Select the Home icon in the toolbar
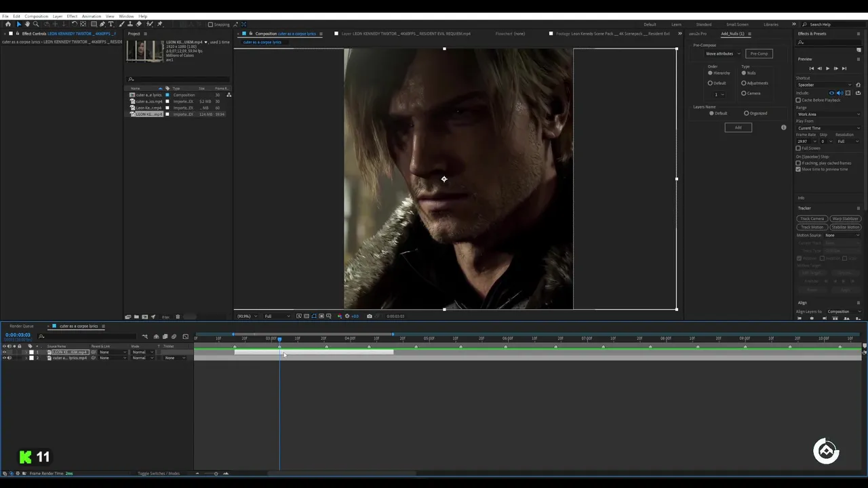 pos(8,24)
